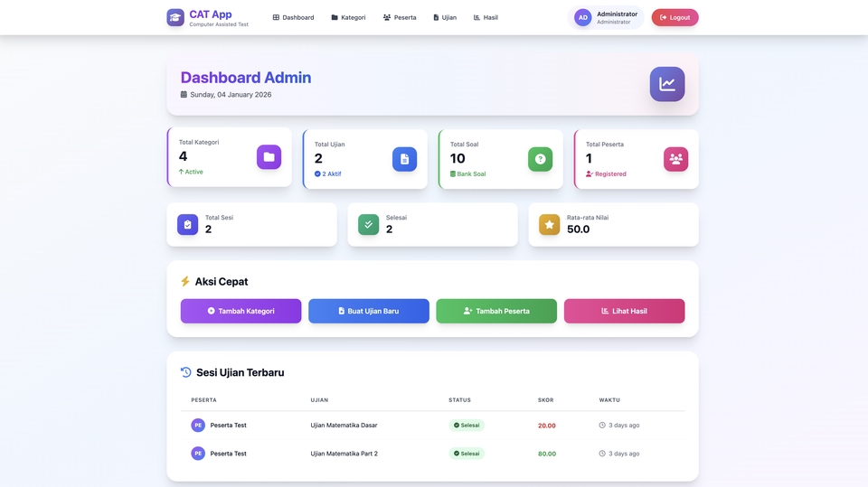Go to the Kategori menu
868x487 pixels.
click(x=348, y=17)
